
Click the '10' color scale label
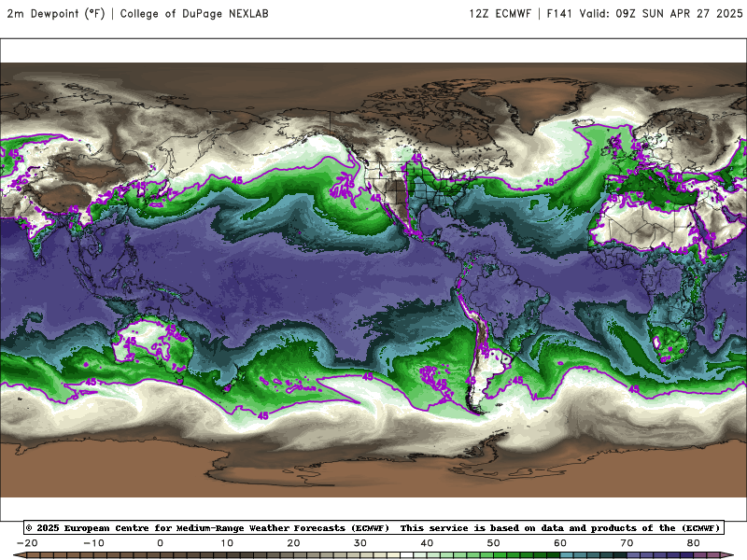point(227,543)
